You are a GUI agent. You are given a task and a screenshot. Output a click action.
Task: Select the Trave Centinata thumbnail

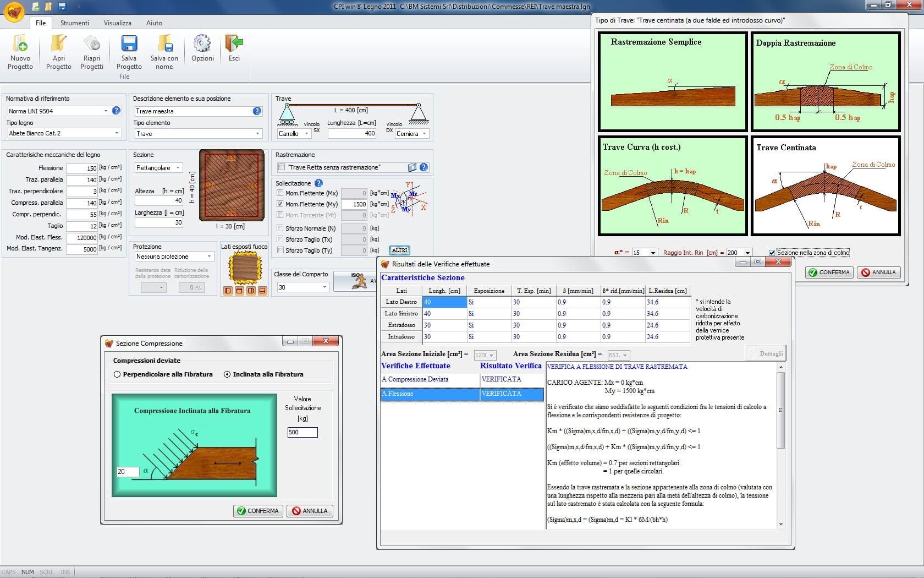[825, 186]
